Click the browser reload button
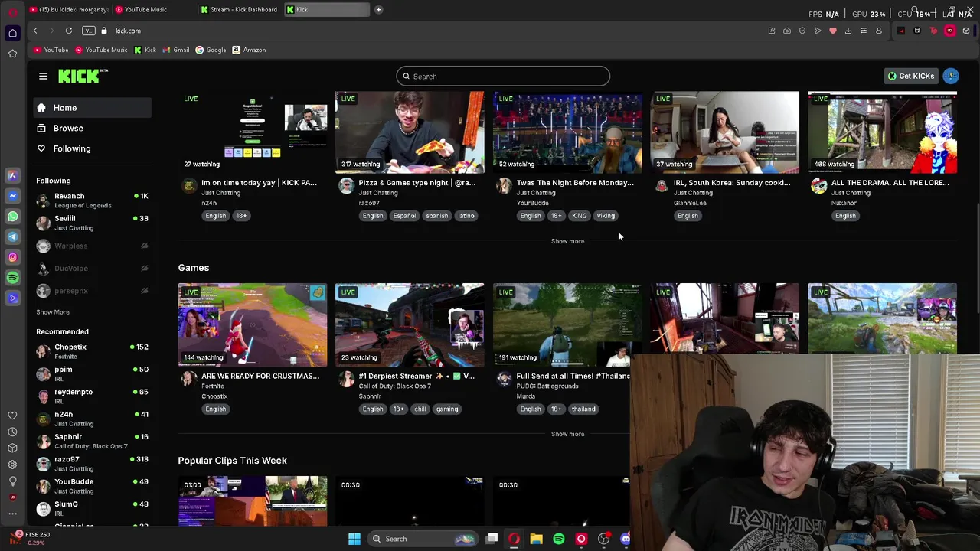The height and width of the screenshot is (551, 980). 69,31
